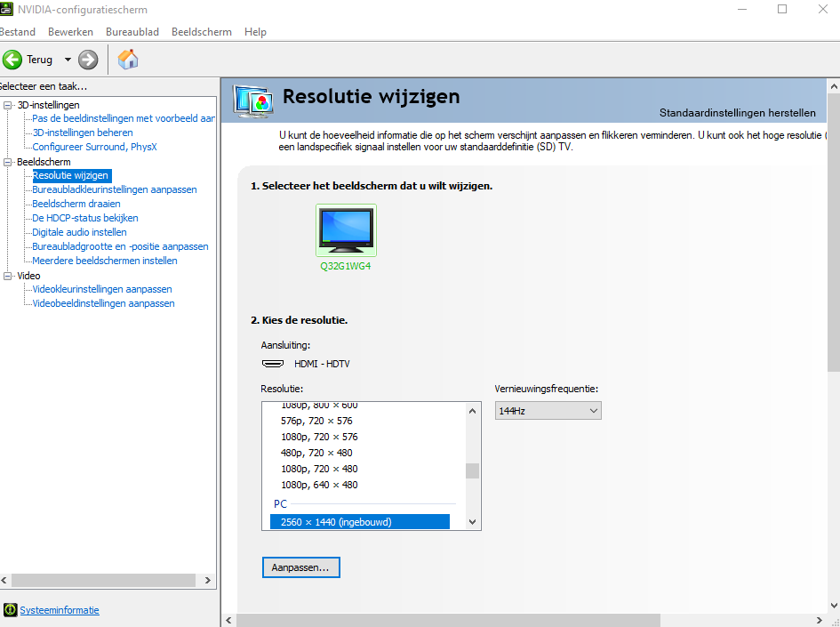Open Beeldscherm draaien

tap(76, 204)
